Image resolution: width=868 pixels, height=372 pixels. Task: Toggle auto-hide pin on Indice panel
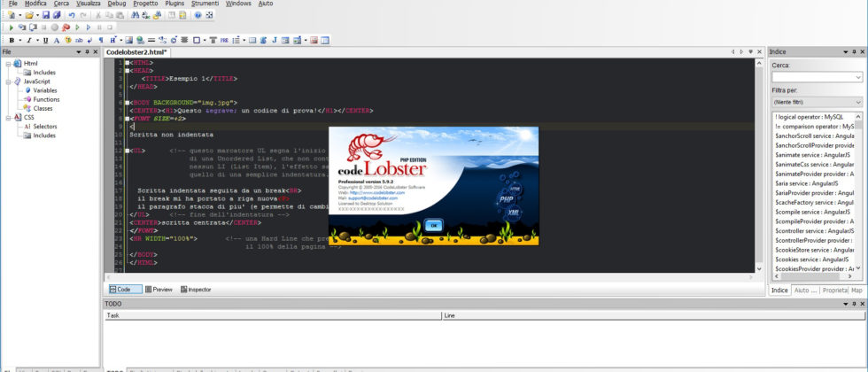pos(853,52)
